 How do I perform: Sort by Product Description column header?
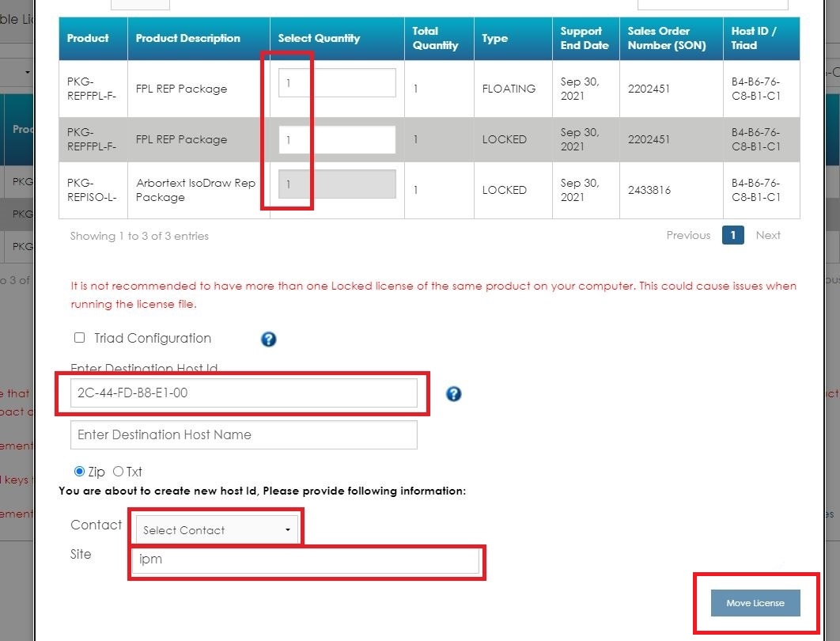[188, 38]
